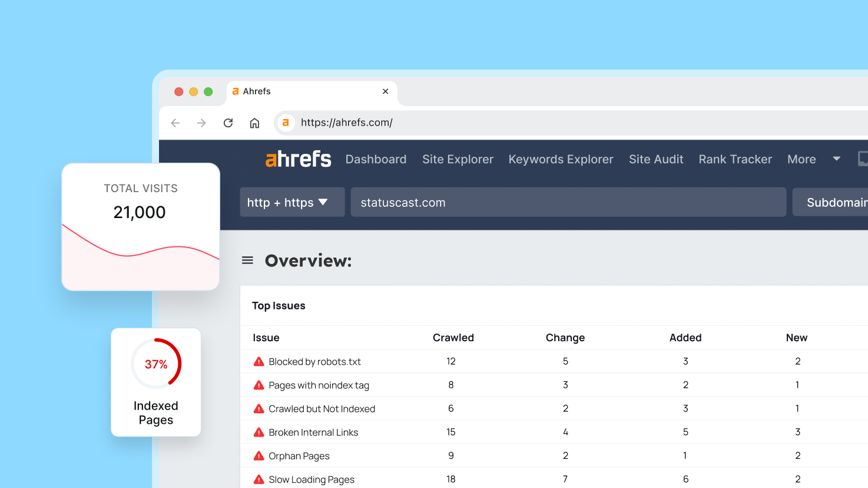
Task: Close the Ahrefs browser tab
Action: (x=386, y=91)
